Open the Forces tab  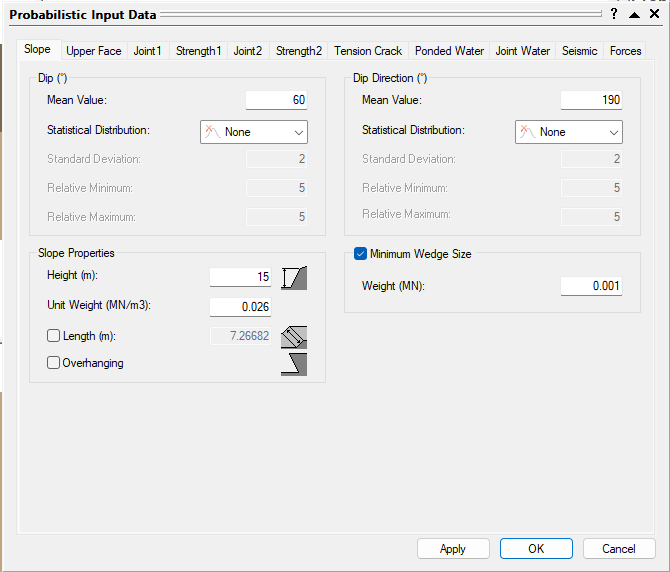(625, 51)
